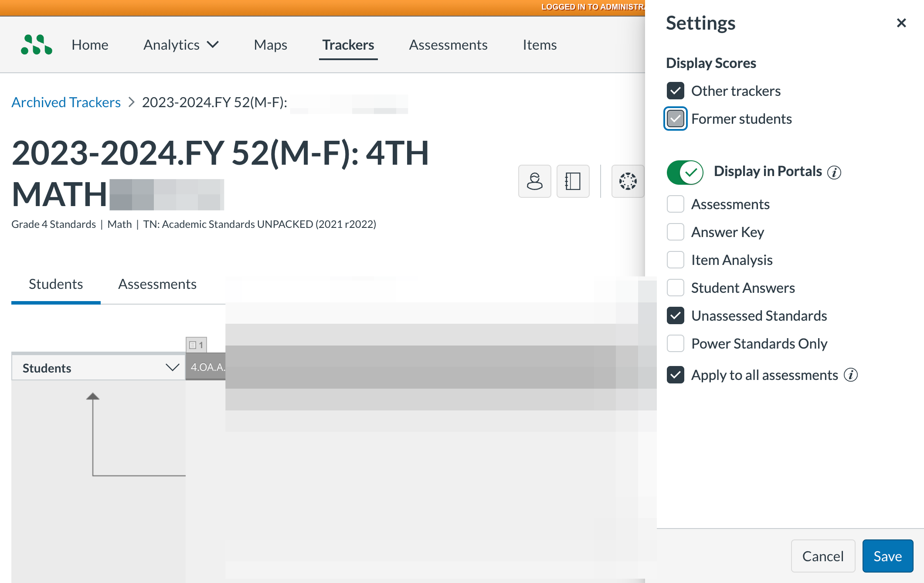Click breadcrumb text 2023-2024.FY 52(M-F):
This screenshot has height=583, width=924.
pyautogui.click(x=214, y=102)
